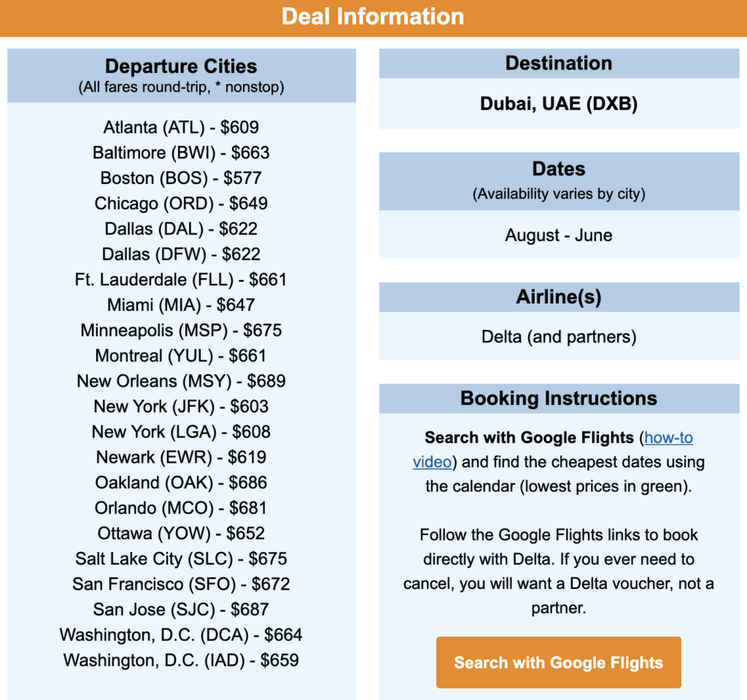
Task: Select the Oakland (OAK) $686 deal
Action: pos(180,482)
